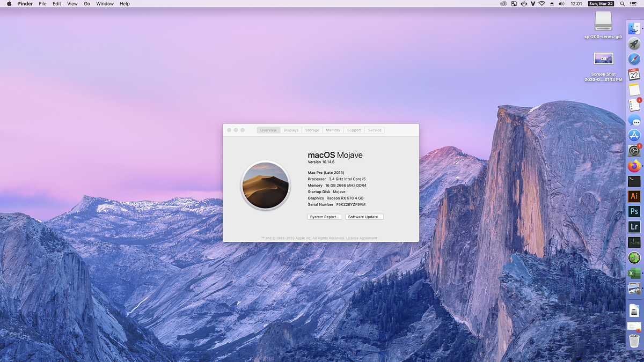This screenshot has height=362, width=644.
Task: Open System Preferences from the Dock
Action: pyautogui.click(x=634, y=151)
